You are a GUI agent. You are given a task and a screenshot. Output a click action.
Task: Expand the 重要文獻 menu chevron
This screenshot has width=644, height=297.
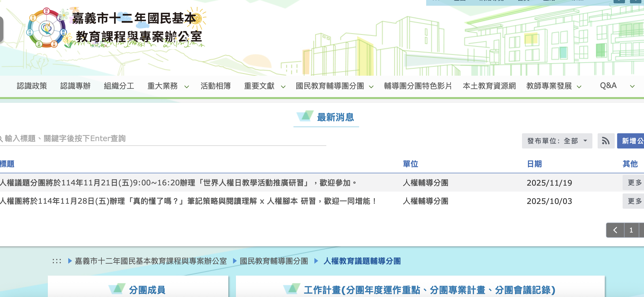pos(283,87)
